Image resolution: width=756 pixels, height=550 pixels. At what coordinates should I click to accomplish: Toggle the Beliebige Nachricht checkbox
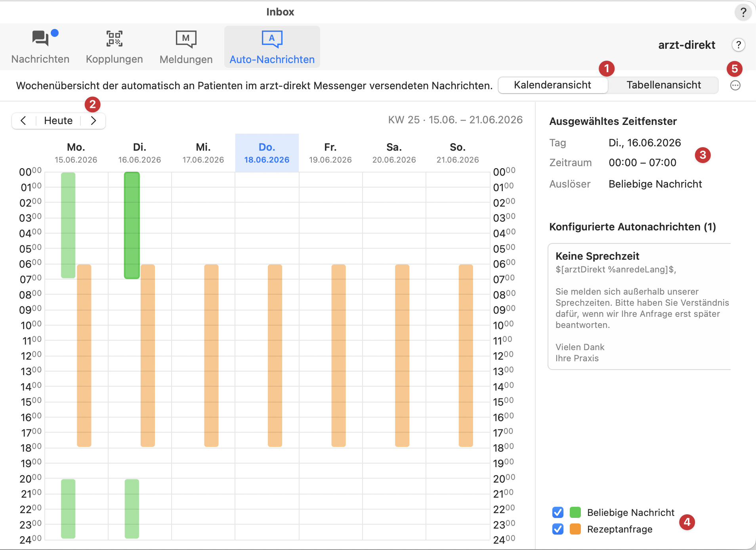pos(557,512)
